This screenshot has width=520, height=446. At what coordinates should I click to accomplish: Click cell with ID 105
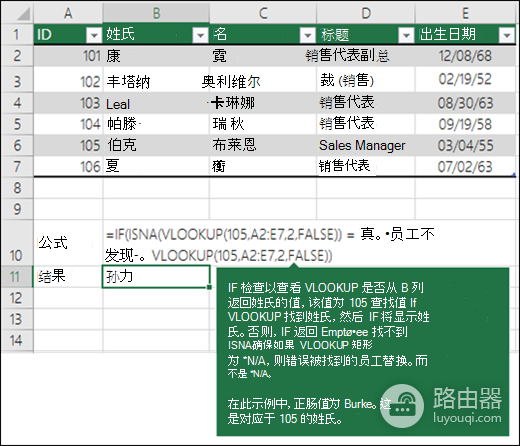[68, 145]
